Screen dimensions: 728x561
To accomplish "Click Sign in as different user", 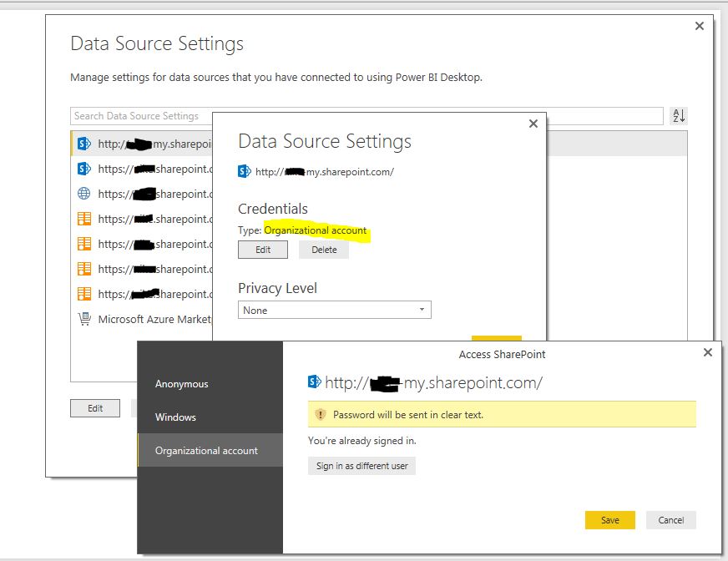I will point(361,466).
